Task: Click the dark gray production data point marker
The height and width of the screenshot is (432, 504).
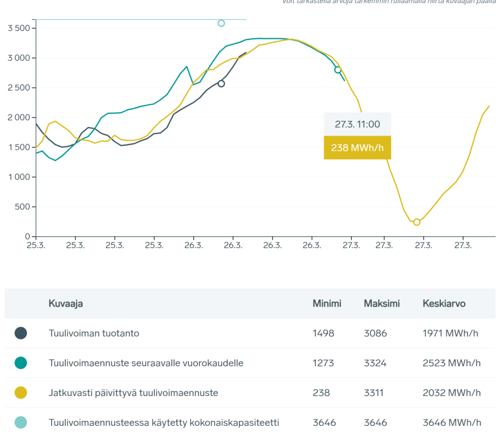Action: (221, 84)
